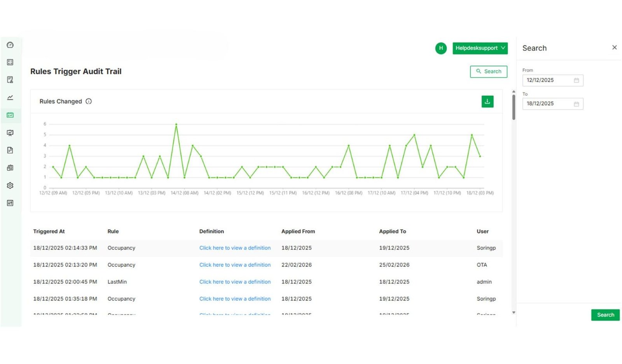Close the Search side panel

pos(614,47)
